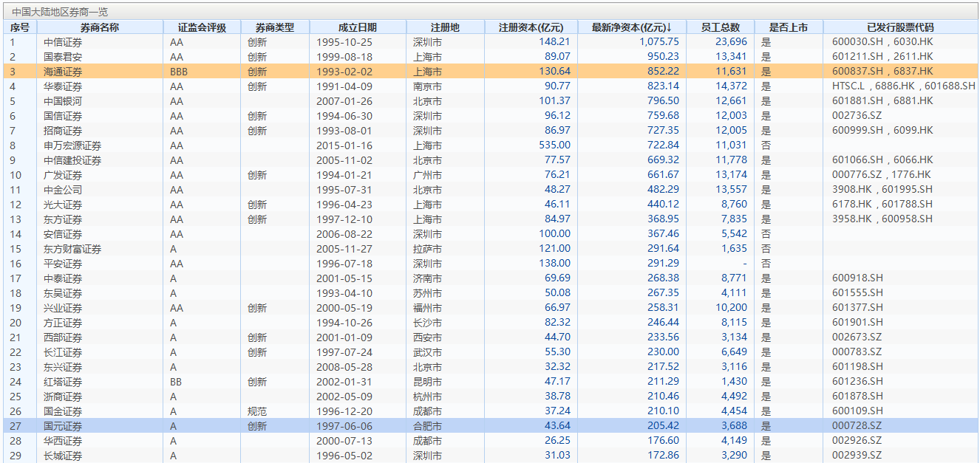Image resolution: width=980 pixels, height=463 pixels.
Task: Sort by the 券商类型 column header
Action: pos(274,27)
